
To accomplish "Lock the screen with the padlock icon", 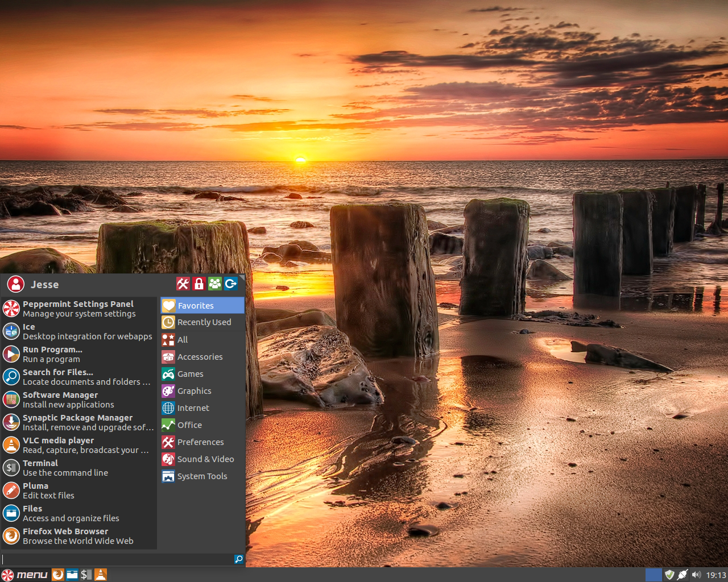I will [198, 284].
